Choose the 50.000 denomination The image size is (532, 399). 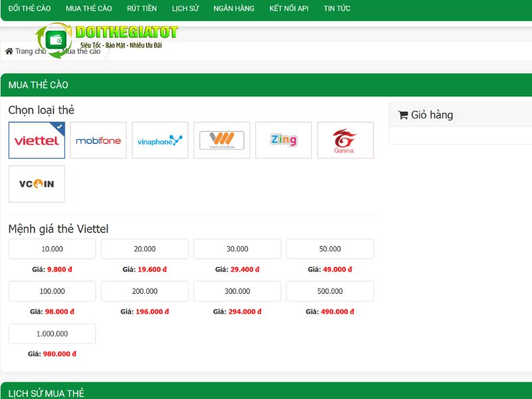330,249
